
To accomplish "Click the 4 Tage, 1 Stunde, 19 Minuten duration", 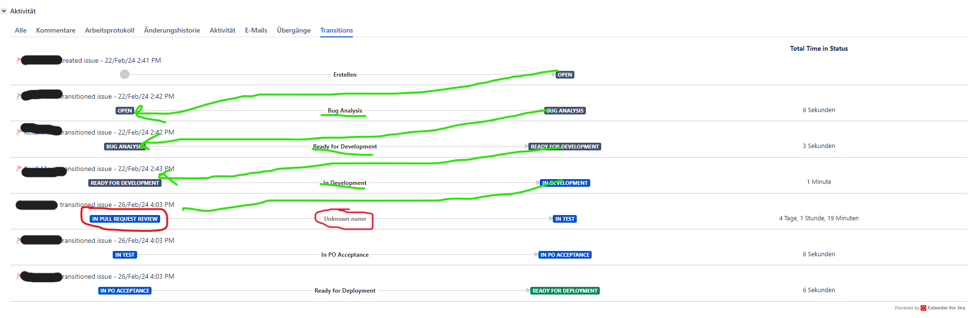I will tap(819, 218).
